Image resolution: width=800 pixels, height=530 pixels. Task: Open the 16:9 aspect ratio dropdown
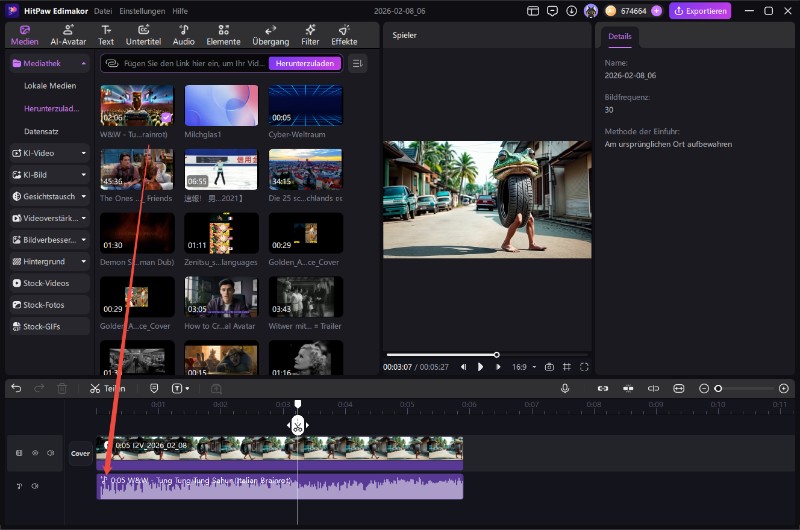tap(522, 367)
